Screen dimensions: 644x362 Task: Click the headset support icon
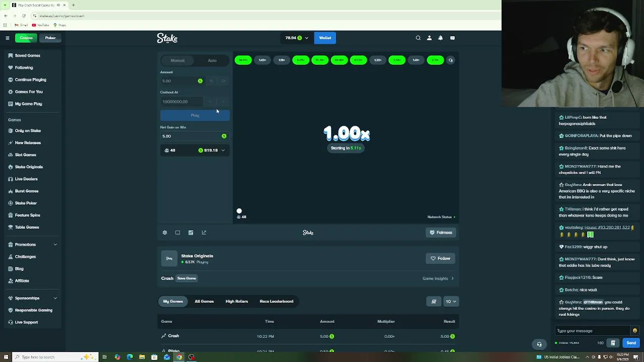[x=539, y=344]
